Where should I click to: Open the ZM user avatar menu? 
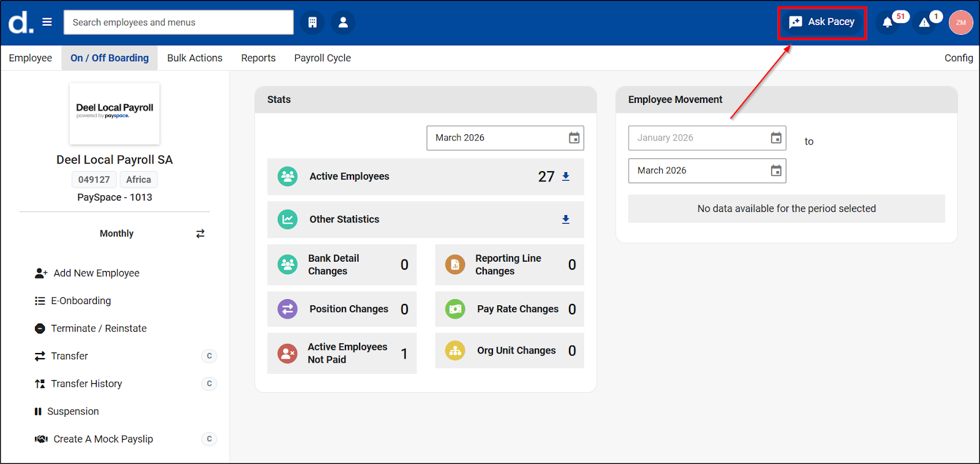[960, 23]
